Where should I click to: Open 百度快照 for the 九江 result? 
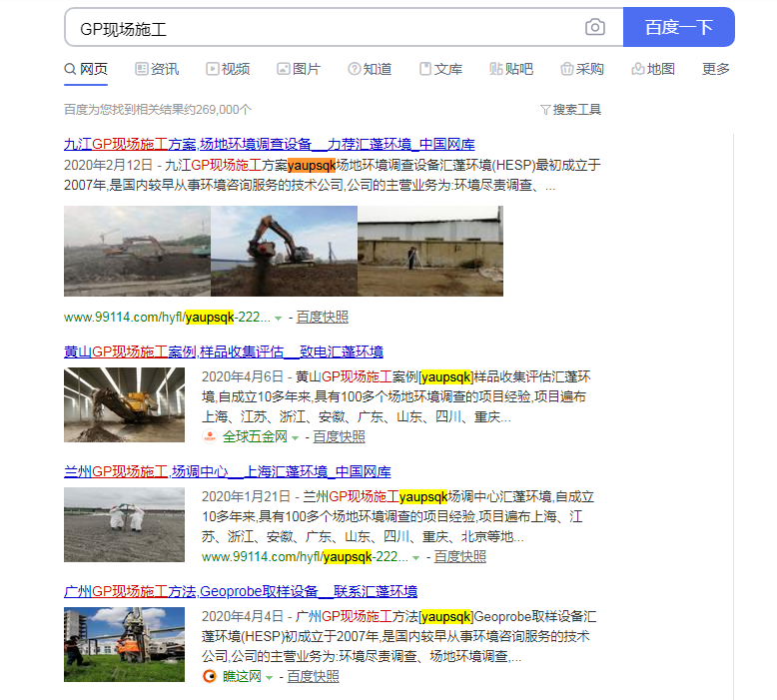click(323, 318)
